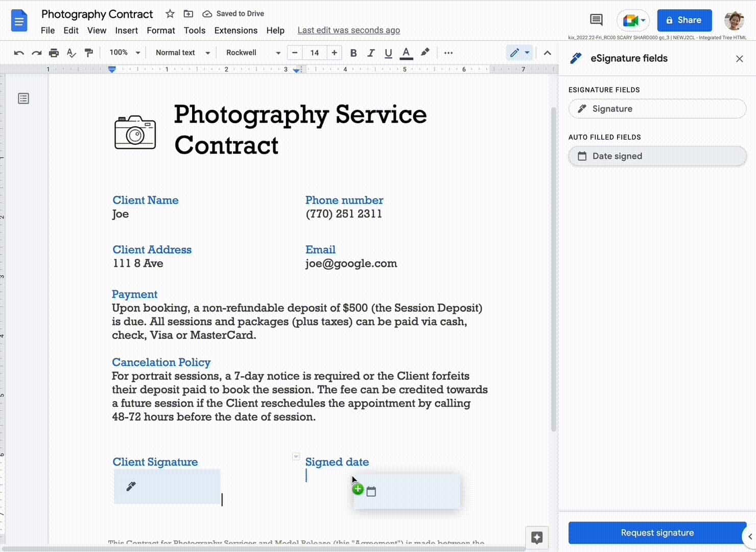This screenshot has width=756, height=552.
Task: Toggle bold formatting
Action: 353,53
